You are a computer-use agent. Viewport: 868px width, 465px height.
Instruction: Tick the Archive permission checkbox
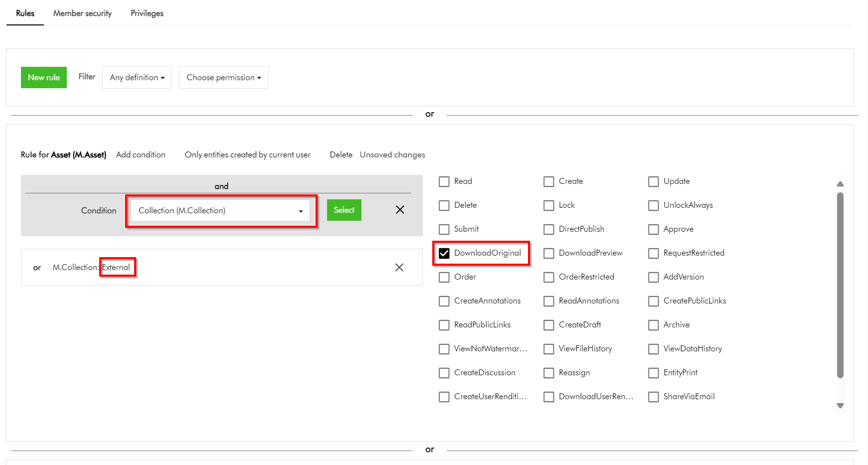654,325
